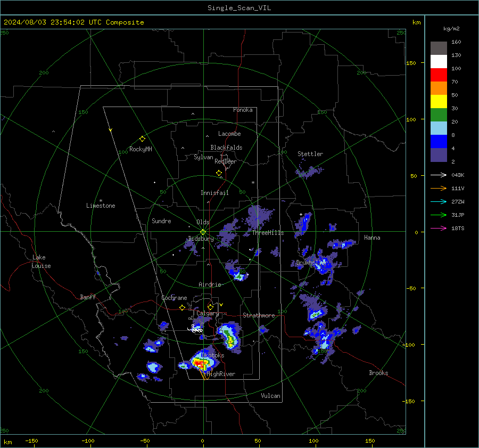
Task: Click the Hanna town label
Action: 372,238
